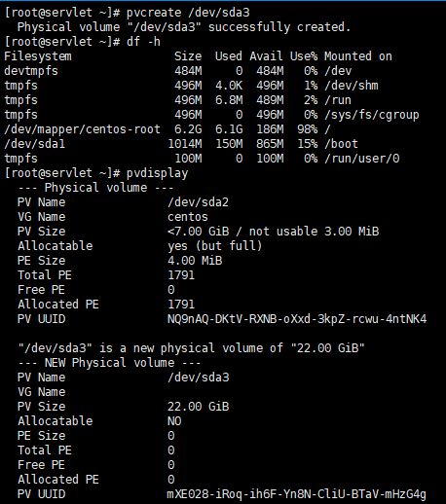
Task: Click the 'yes (but full)' Allocatable value
Action: pyautogui.click(x=215, y=246)
